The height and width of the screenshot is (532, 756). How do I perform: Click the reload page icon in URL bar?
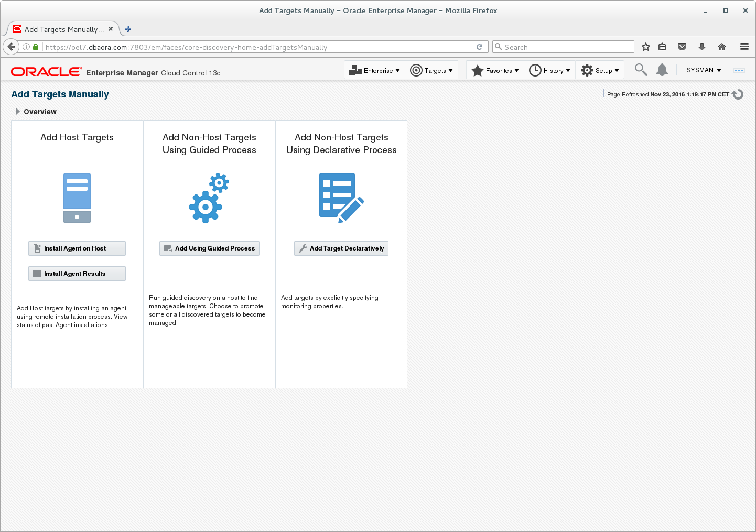coord(479,47)
